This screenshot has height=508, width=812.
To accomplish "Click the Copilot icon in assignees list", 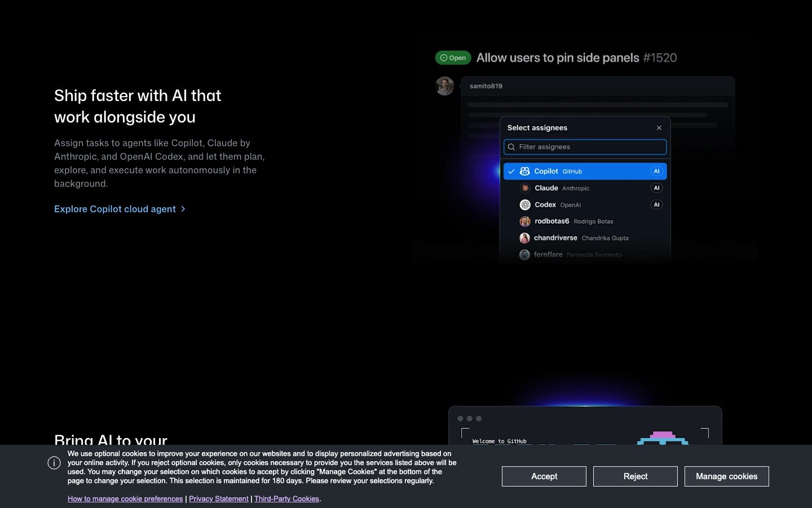I will (524, 171).
